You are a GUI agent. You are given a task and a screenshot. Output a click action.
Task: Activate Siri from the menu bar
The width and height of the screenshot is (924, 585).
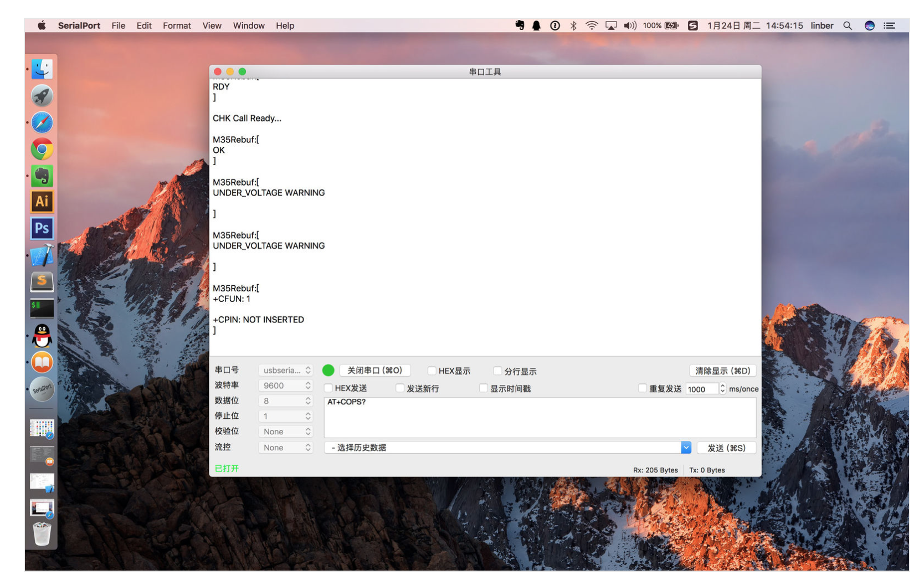tap(870, 25)
